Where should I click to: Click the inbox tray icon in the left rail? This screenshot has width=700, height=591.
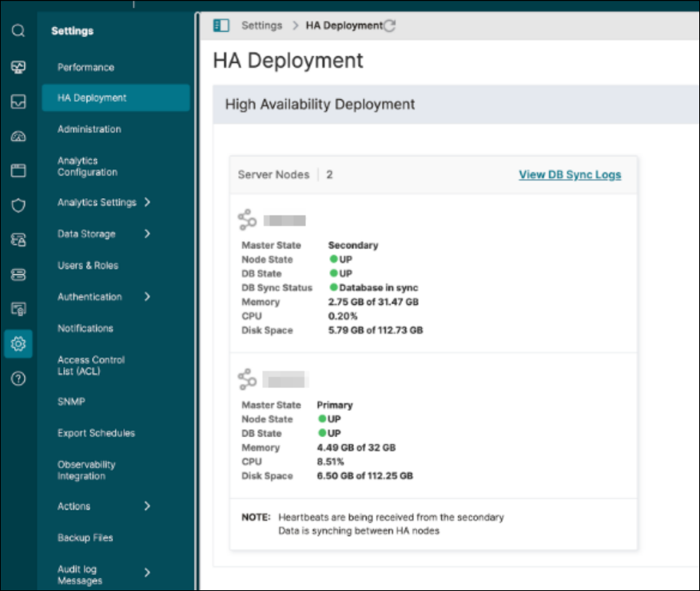click(x=18, y=102)
